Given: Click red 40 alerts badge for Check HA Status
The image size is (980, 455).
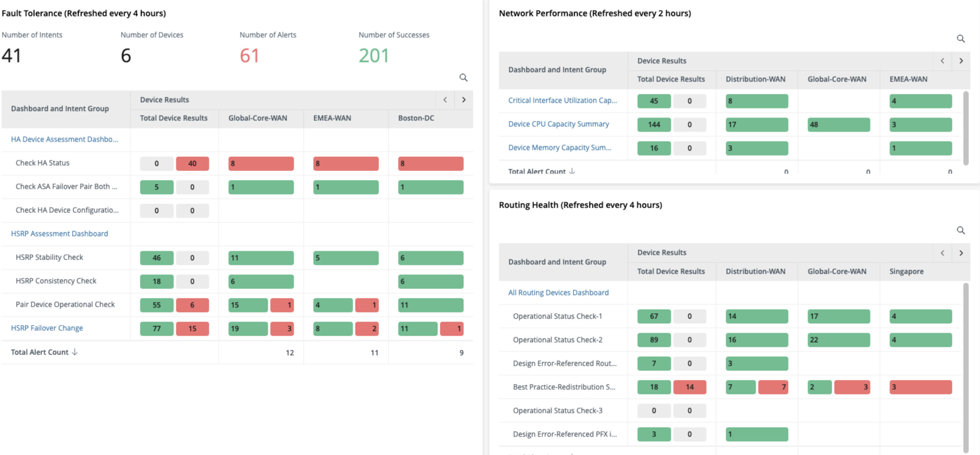Looking at the screenshot, I should point(192,164).
